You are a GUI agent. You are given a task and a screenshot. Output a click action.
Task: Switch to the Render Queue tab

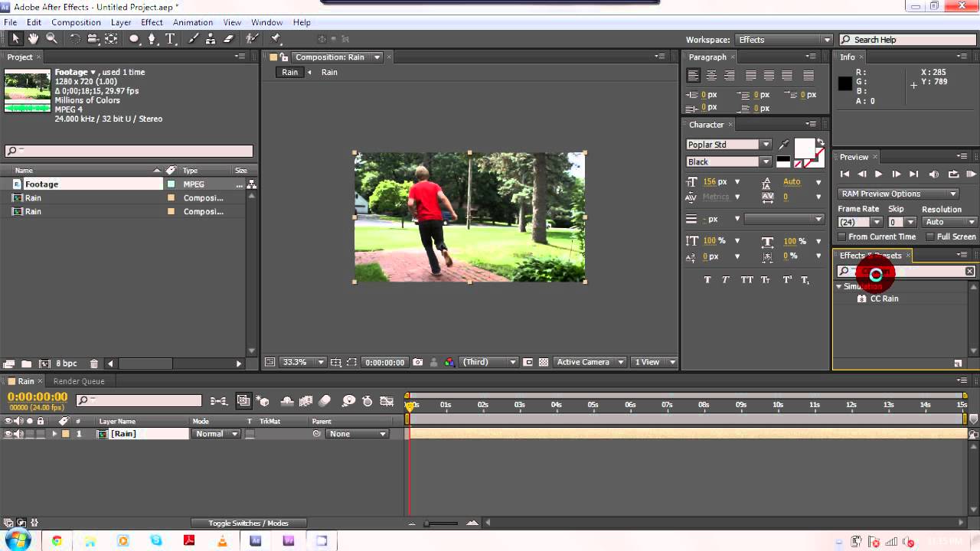(x=79, y=381)
